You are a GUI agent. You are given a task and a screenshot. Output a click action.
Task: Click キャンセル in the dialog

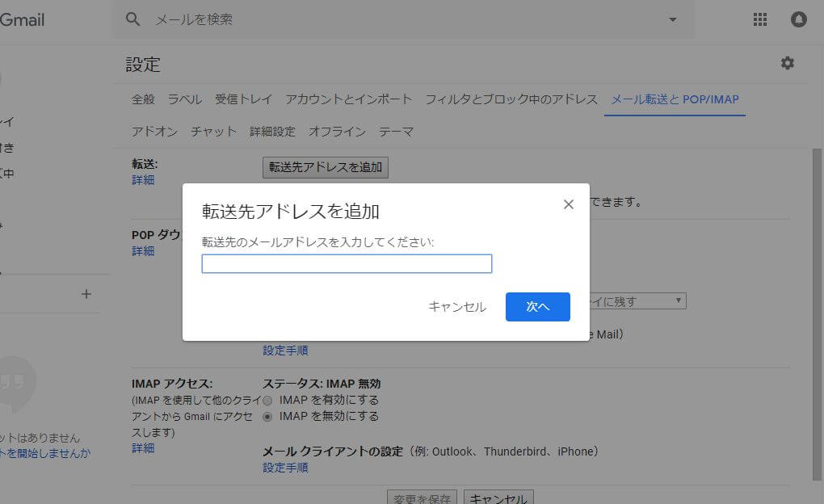457,307
